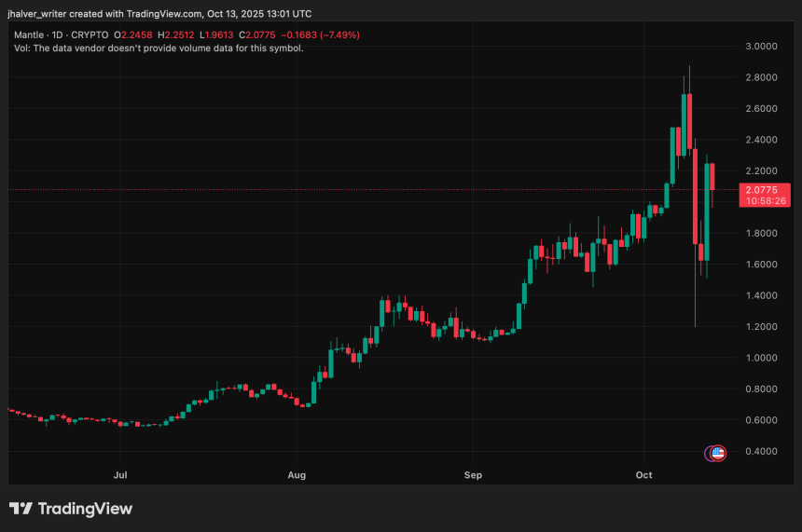Click the TradingView logo icon

point(21,509)
